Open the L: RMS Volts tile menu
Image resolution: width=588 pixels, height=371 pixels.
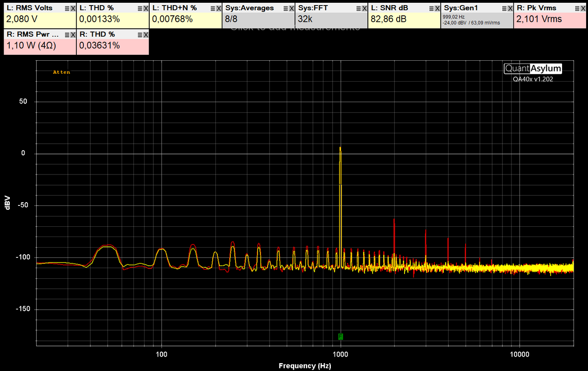click(x=67, y=9)
